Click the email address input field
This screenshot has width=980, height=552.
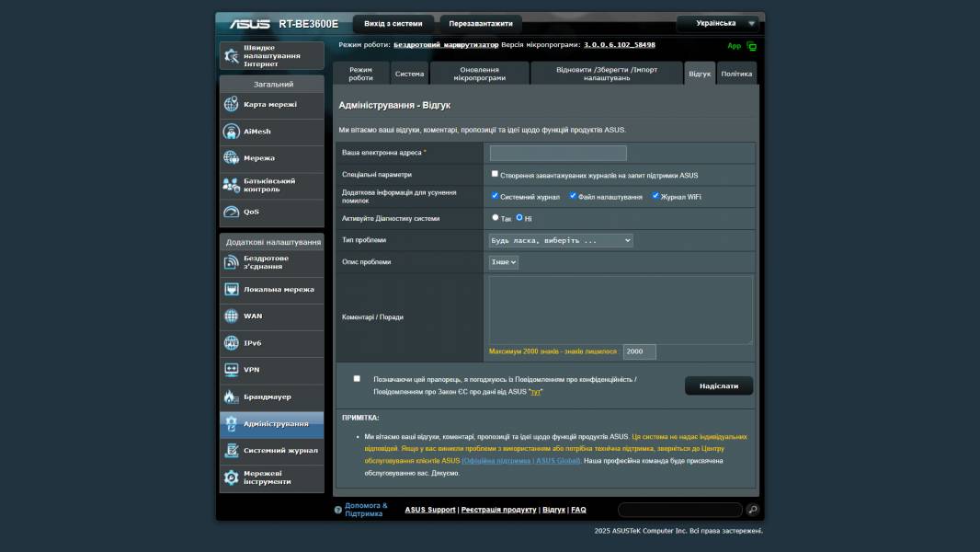tap(558, 153)
